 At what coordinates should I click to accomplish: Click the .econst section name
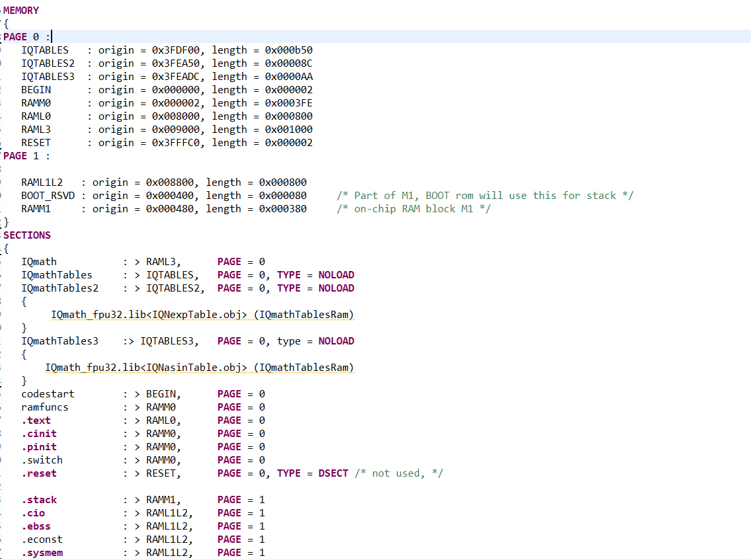(42, 540)
